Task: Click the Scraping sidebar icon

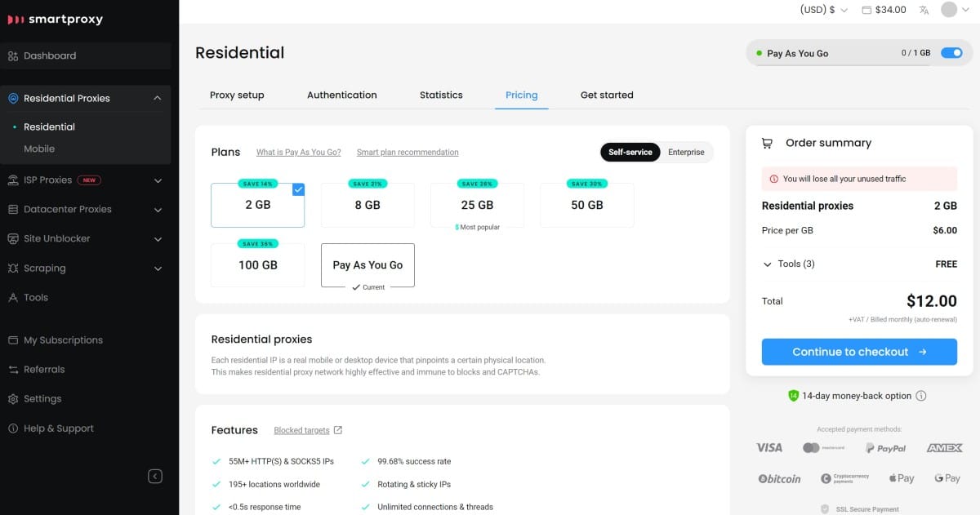Action: tap(13, 268)
